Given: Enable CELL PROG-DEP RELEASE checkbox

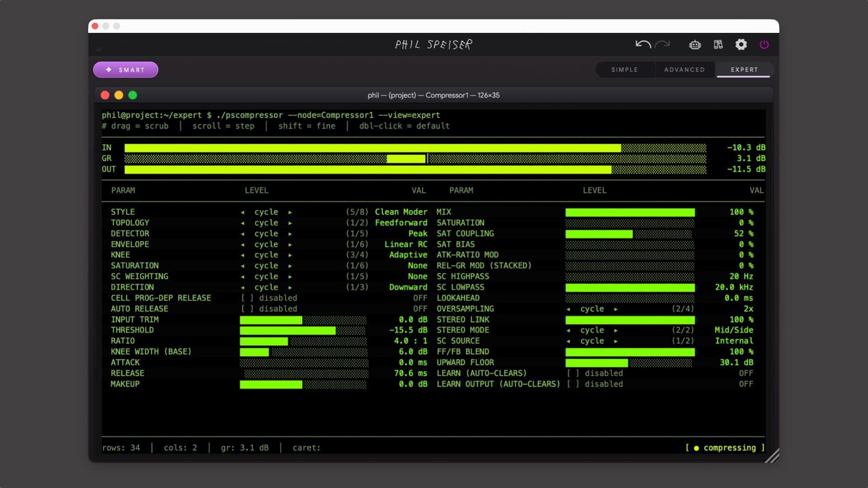Looking at the screenshot, I should 247,298.
